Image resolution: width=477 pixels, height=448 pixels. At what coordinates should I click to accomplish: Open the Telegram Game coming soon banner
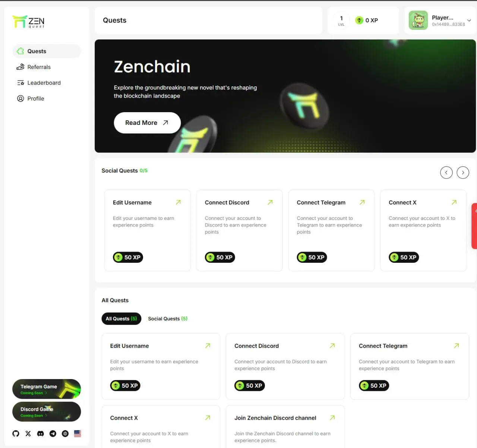[47, 389]
